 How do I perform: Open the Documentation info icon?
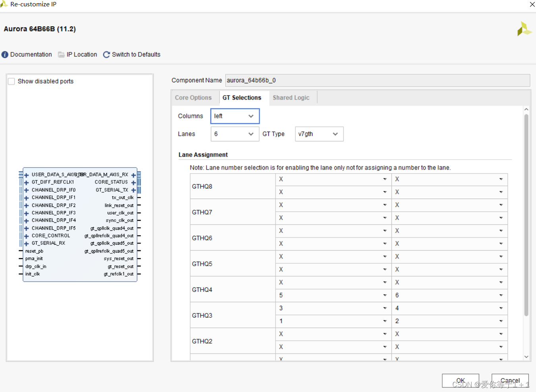coord(5,55)
